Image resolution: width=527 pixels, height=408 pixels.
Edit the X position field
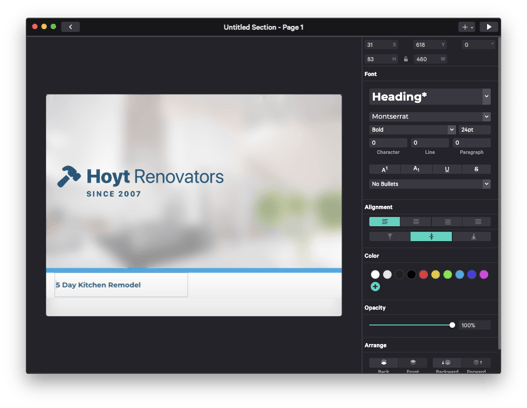point(381,45)
